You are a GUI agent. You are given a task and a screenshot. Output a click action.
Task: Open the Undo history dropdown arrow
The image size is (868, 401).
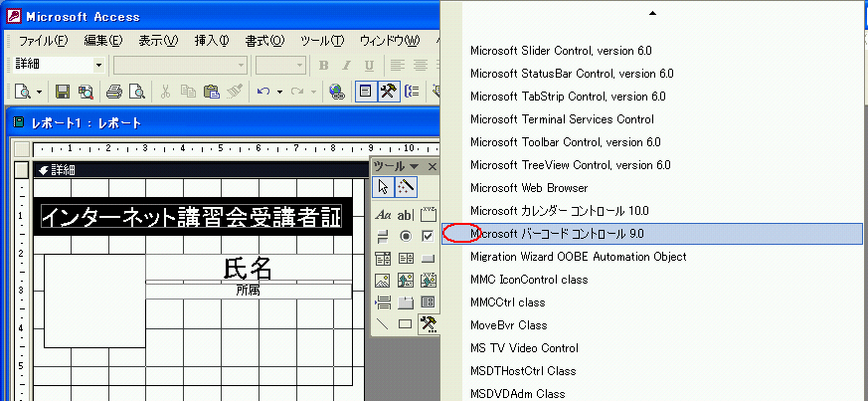click(x=279, y=92)
